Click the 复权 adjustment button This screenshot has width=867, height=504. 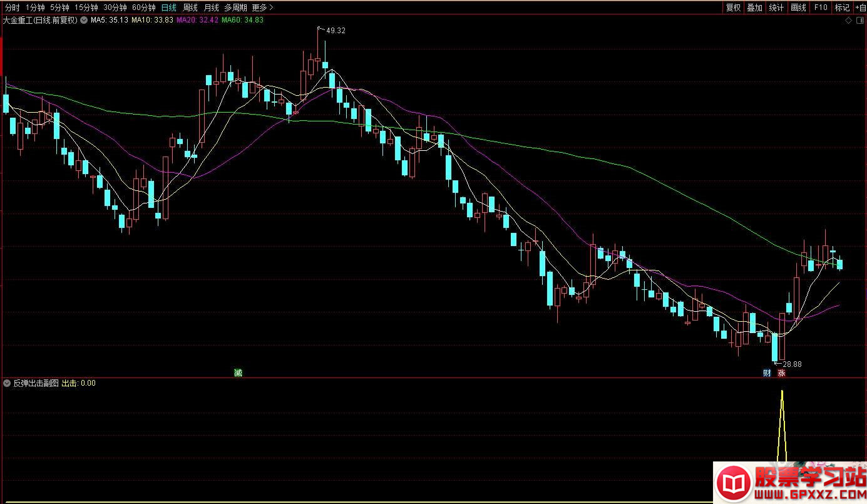[x=733, y=8]
